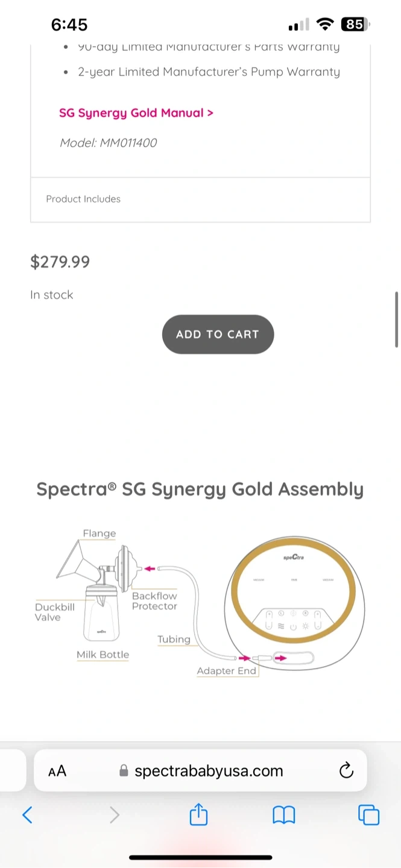Open the Safari share sheet
Viewport: 401px width, 868px height.
pos(198,815)
